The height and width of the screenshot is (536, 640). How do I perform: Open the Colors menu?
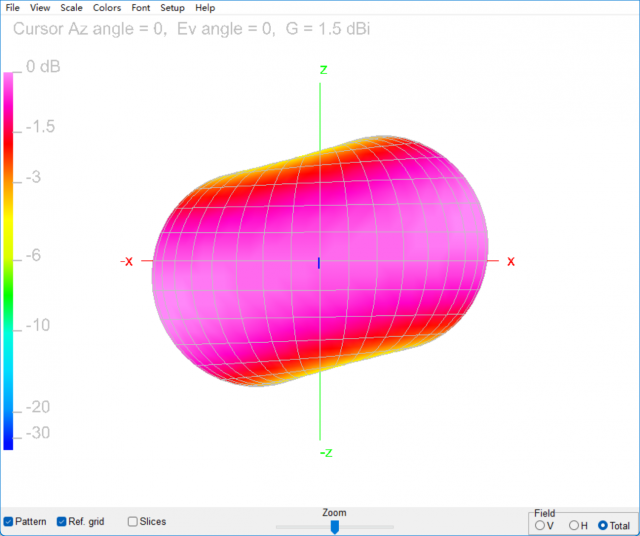click(x=107, y=8)
